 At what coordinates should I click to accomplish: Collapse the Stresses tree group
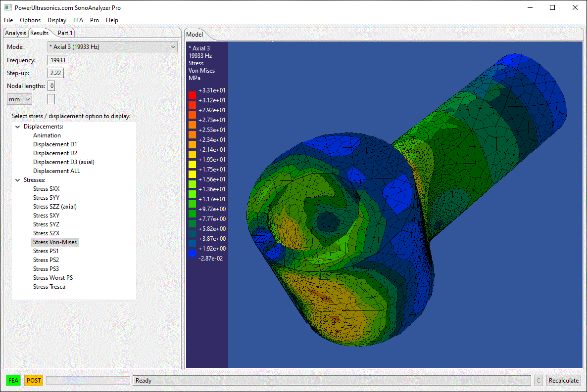pos(18,180)
